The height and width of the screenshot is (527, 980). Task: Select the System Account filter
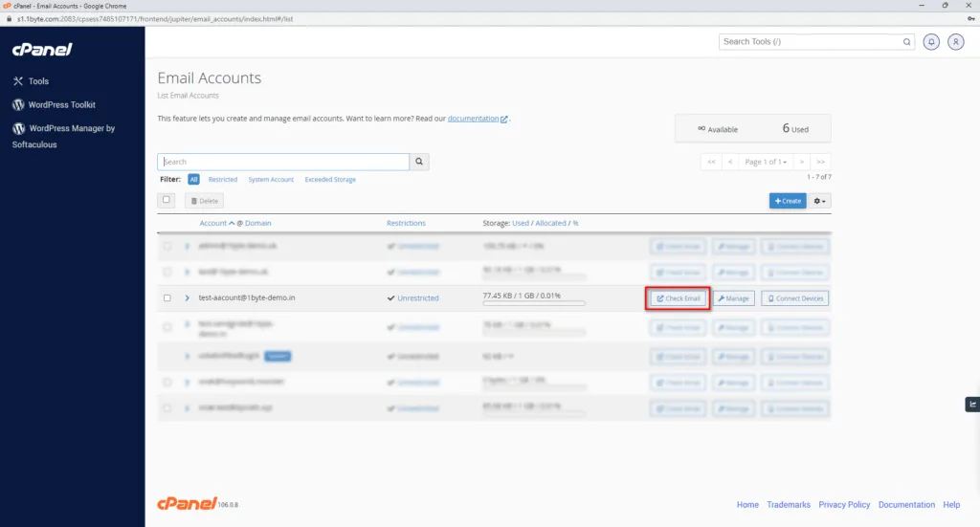(271, 179)
